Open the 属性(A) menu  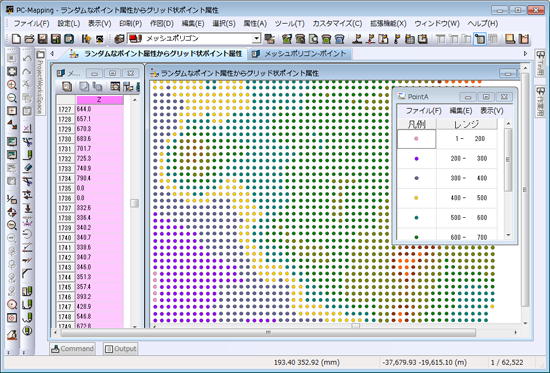(255, 24)
